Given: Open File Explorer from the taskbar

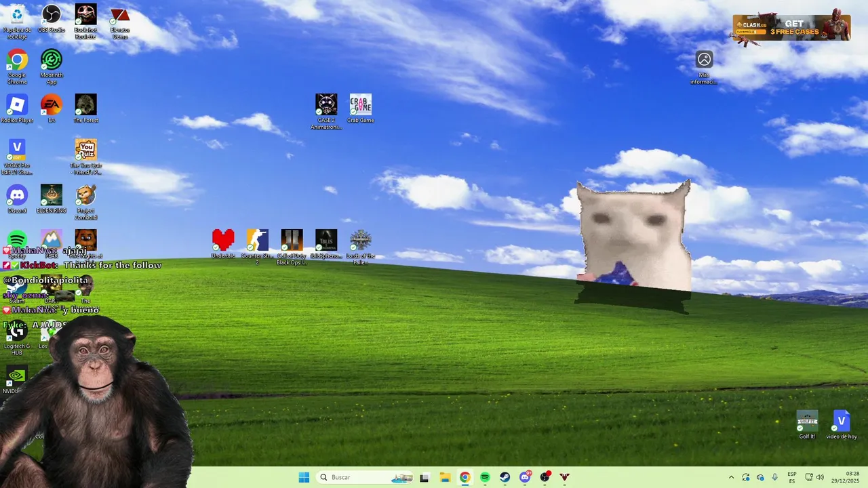Looking at the screenshot, I should coord(445,477).
